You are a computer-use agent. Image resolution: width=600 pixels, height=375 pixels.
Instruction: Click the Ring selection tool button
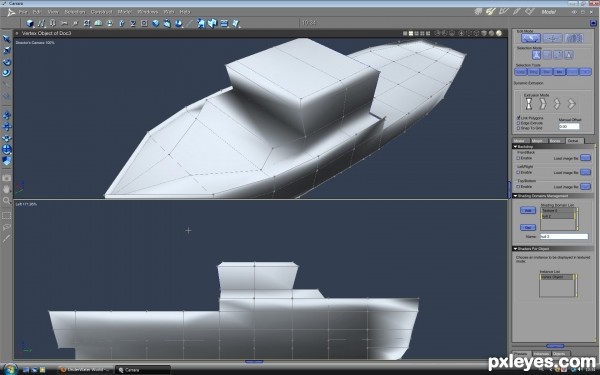[533, 72]
